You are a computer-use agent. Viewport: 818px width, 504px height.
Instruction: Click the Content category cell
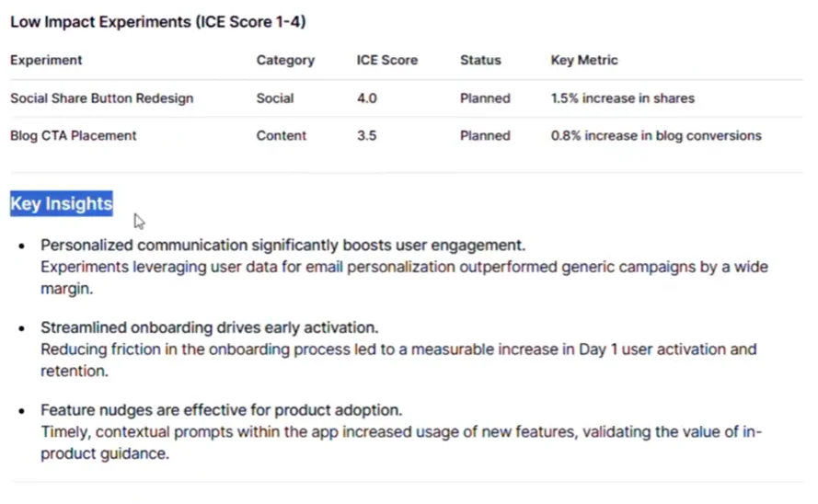(282, 135)
